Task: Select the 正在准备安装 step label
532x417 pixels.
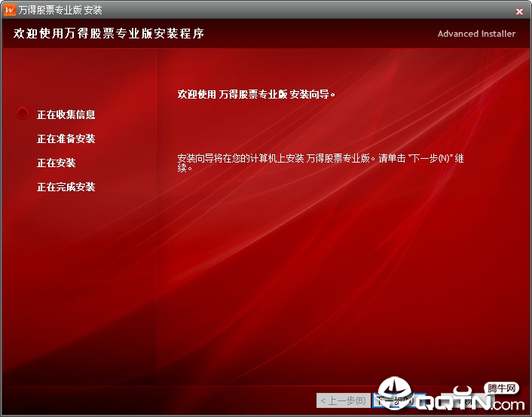Action: coord(66,138)
